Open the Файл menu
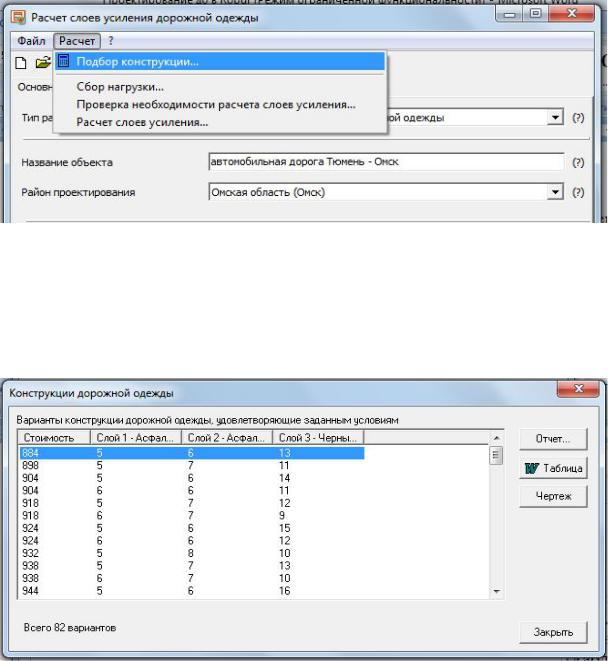This screenshot has height=661, width=608. point(31,41)
